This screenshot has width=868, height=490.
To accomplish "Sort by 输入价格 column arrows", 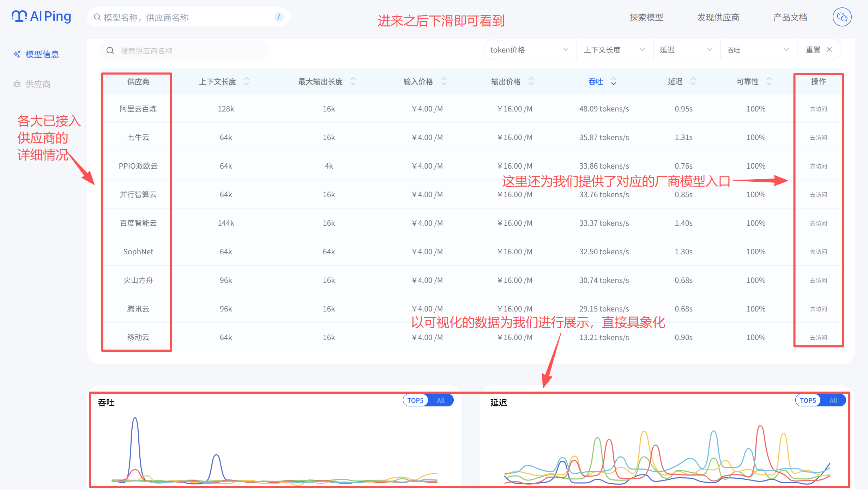I will coord(444,81).
